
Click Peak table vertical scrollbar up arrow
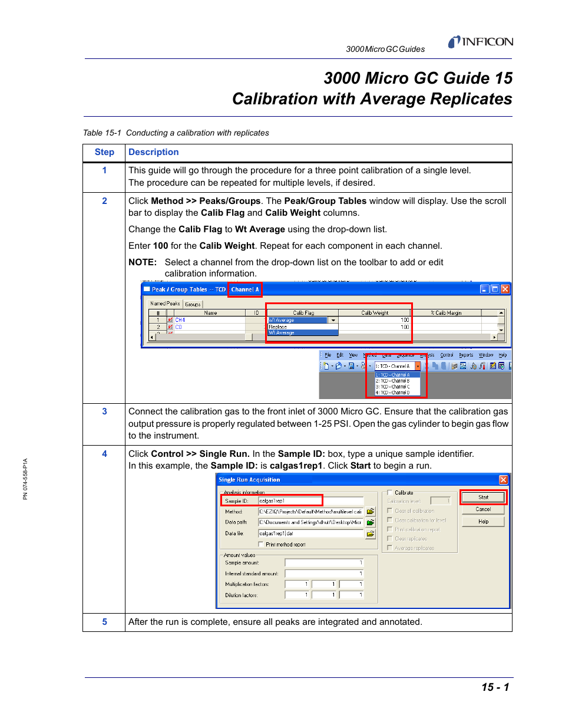501,313
